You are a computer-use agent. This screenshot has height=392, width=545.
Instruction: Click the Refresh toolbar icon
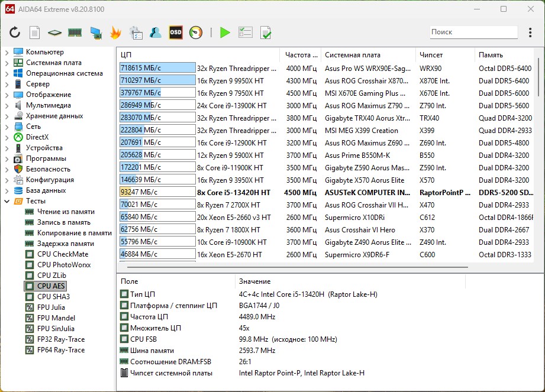(15, 33)
